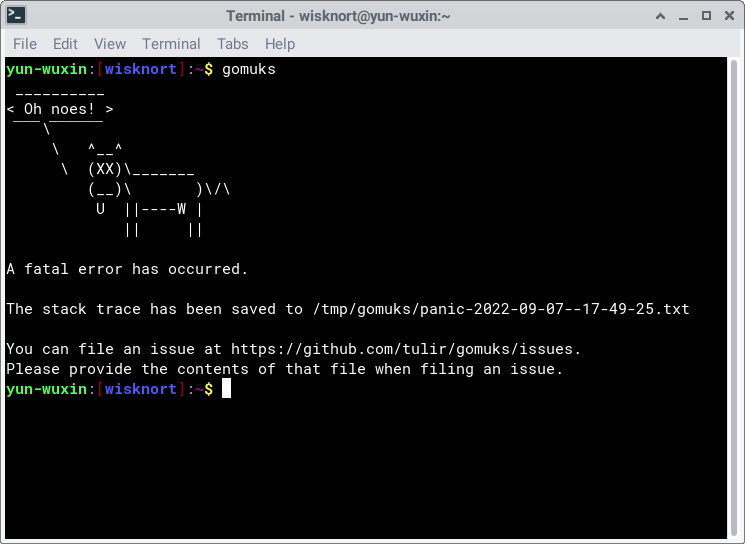Click the panic stack trace file path
The width and height of the screenshot is (745, 544).
pyautogui.click(x=502, y=309)
